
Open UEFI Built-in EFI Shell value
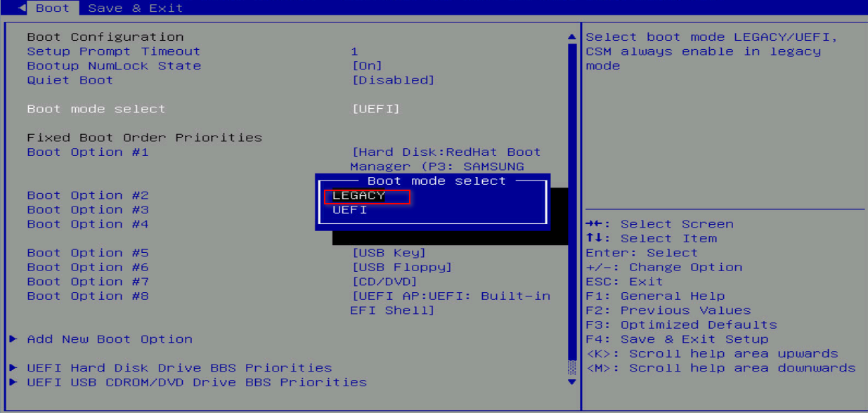[451, 303]
